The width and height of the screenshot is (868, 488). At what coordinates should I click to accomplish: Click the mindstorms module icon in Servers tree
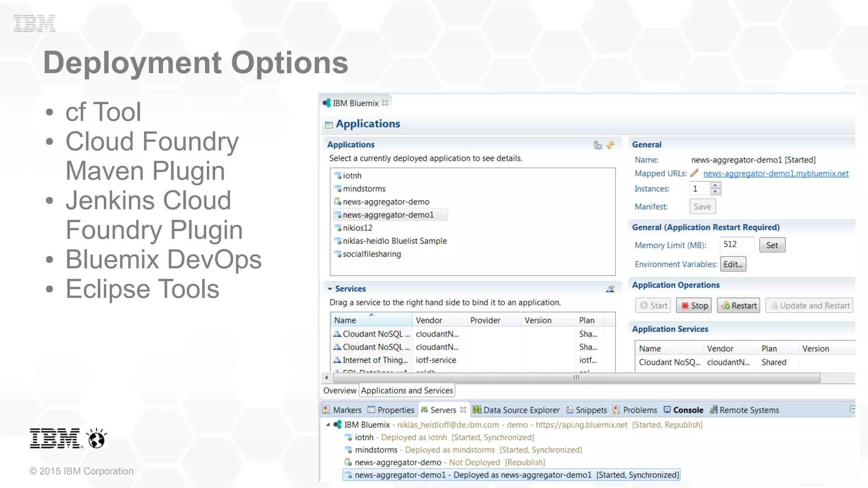point(348,449)
